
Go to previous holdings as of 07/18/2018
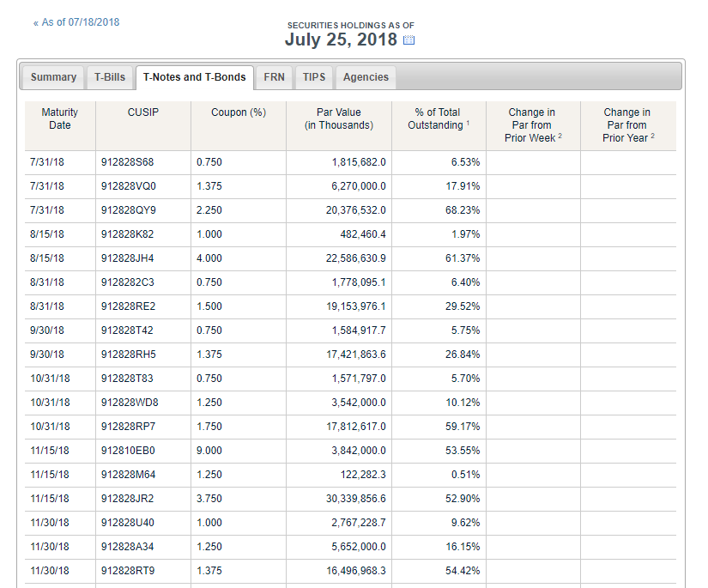(x=76, y=22)
